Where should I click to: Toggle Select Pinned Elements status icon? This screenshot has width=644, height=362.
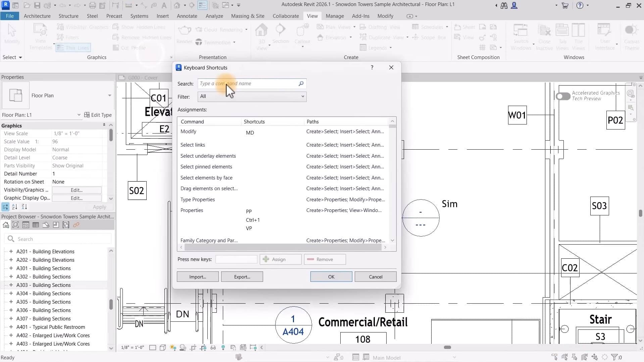coord(575,357)
